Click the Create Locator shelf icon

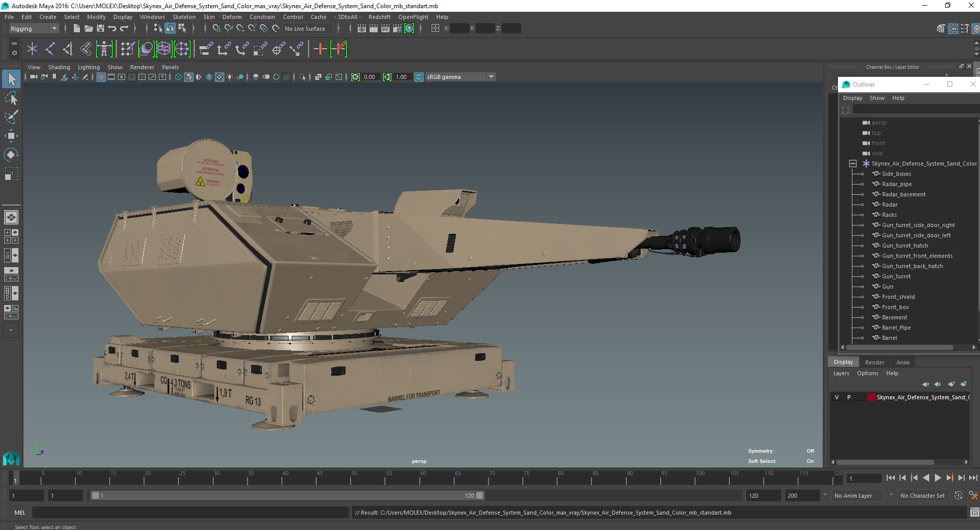(x=32, y=49)
